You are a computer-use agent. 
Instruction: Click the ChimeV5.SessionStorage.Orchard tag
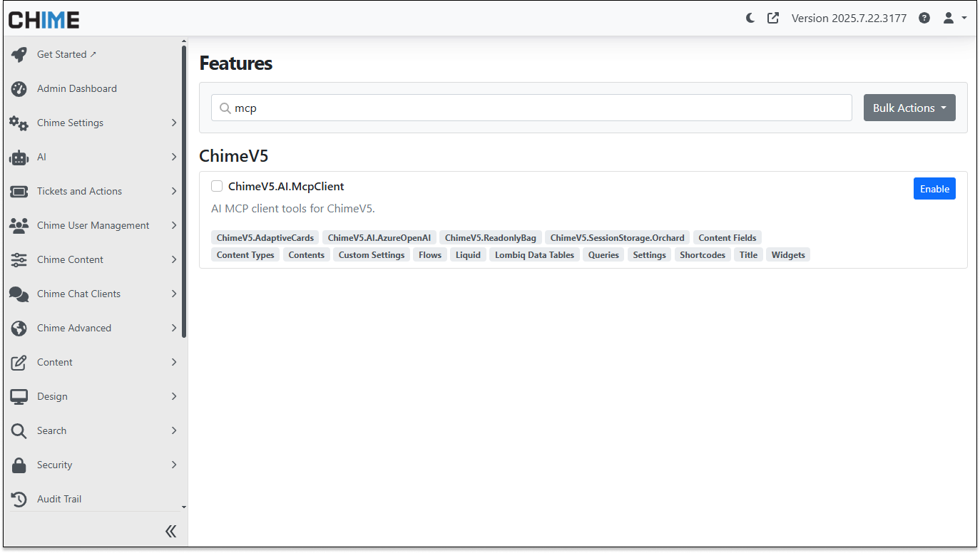tap(618, 238)
